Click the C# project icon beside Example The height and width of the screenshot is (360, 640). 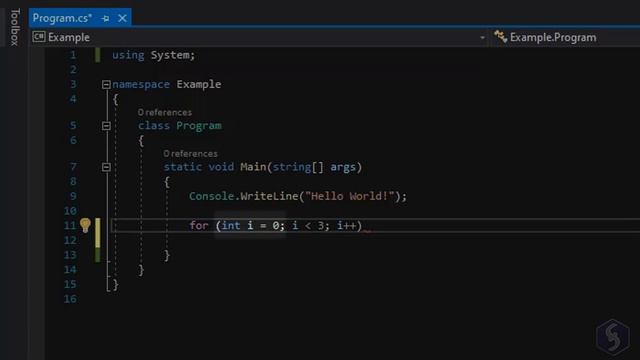coord(39,37)
